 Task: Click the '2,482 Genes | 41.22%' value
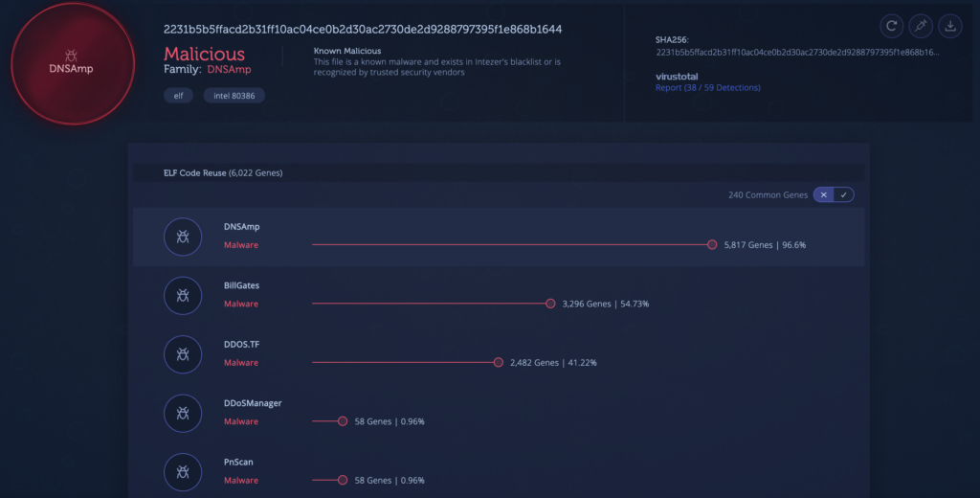coord(553,362)
